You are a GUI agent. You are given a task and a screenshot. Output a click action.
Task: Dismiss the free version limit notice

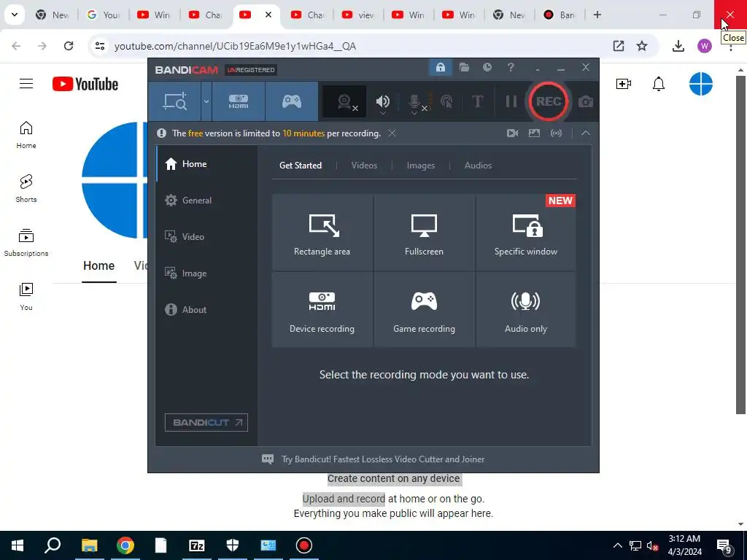392,133
